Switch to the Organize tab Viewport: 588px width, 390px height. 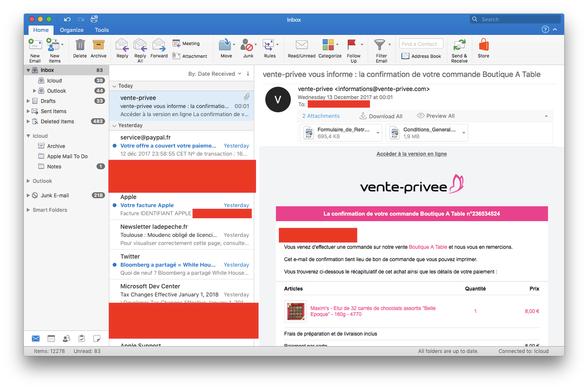coord(71,30)
